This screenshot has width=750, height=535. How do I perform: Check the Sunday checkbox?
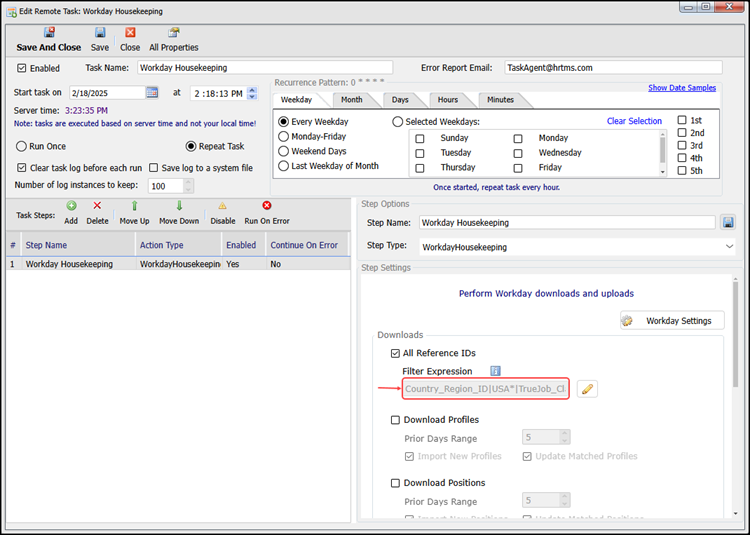[x=420, y=139]
